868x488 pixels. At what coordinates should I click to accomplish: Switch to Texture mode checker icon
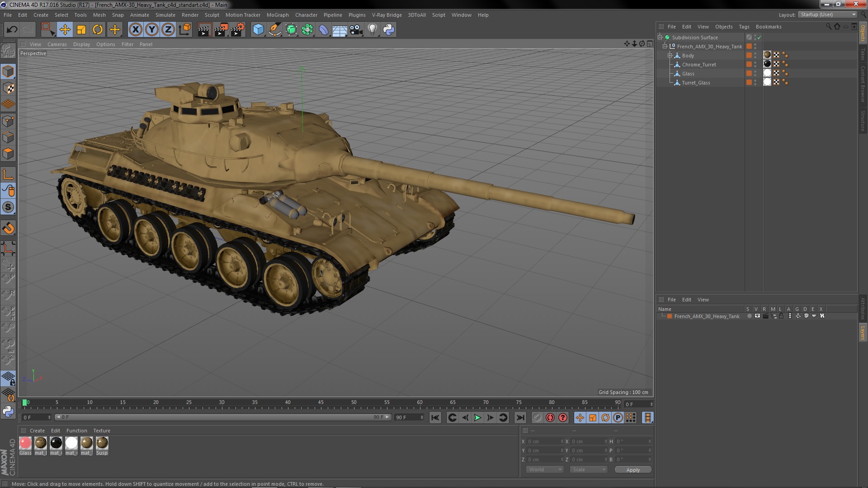8,88
